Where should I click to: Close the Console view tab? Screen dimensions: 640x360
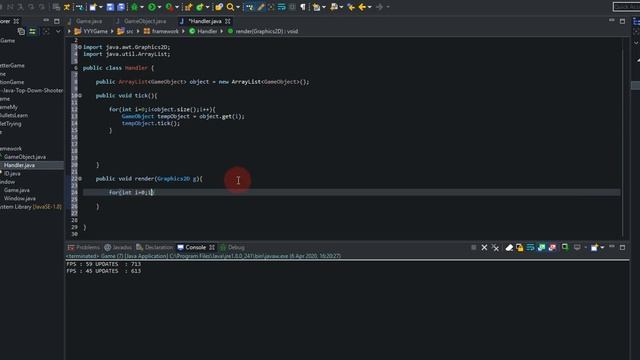click(x=212, y=247)
